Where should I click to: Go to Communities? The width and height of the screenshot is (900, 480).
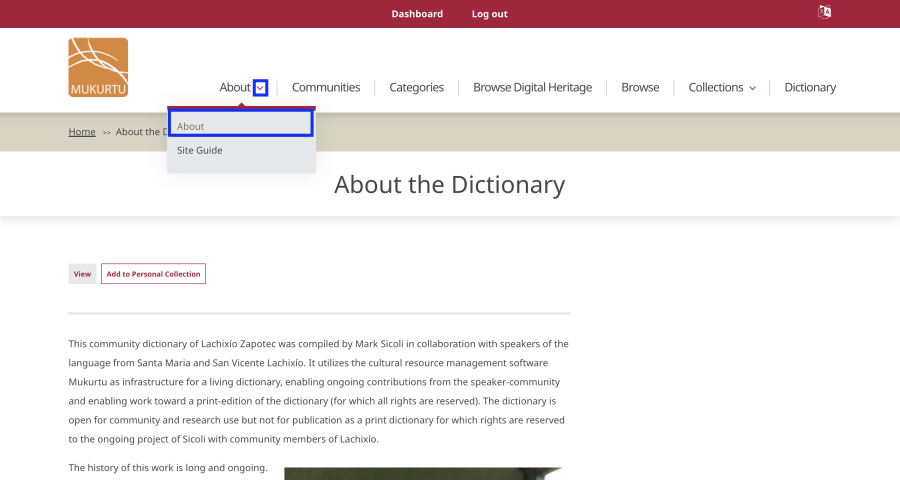pos(326,87)
